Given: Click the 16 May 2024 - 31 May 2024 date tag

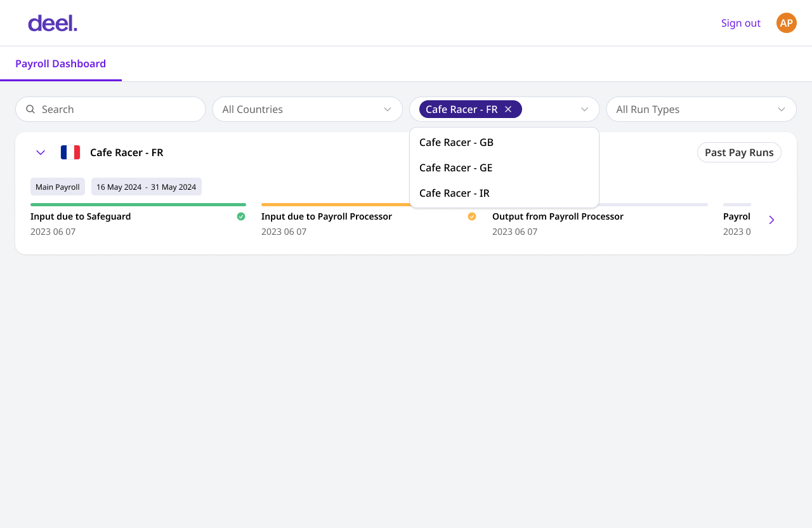Looking at the screenshot, I should pos(147,187).
